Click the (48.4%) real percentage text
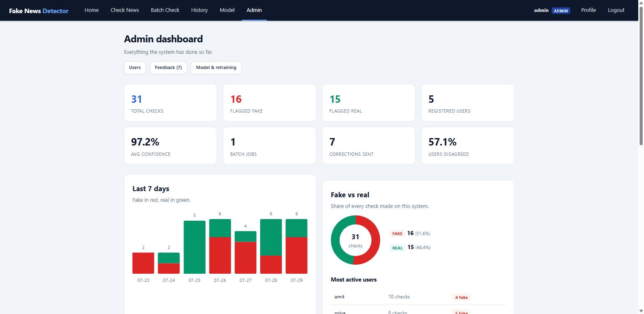 pyautogui.click(x=423, y=247)
